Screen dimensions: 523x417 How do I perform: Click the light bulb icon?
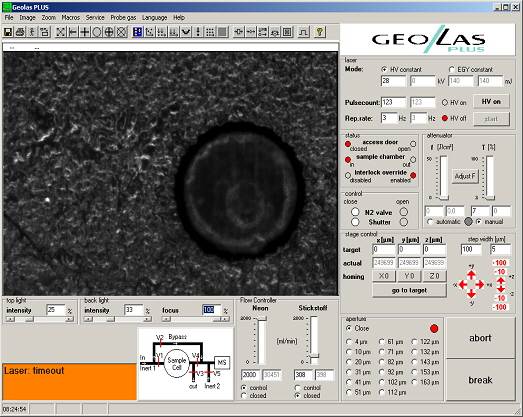coord(320,32)
